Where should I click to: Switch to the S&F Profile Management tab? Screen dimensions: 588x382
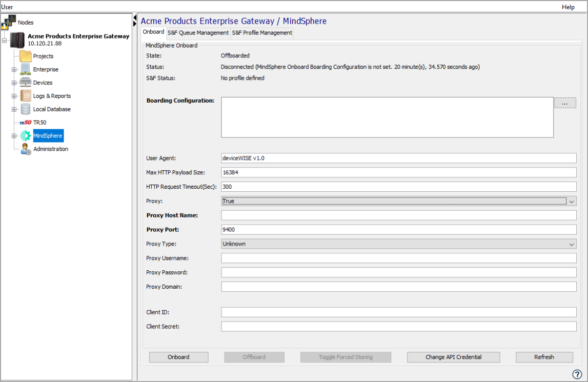(x=262, y=33)
